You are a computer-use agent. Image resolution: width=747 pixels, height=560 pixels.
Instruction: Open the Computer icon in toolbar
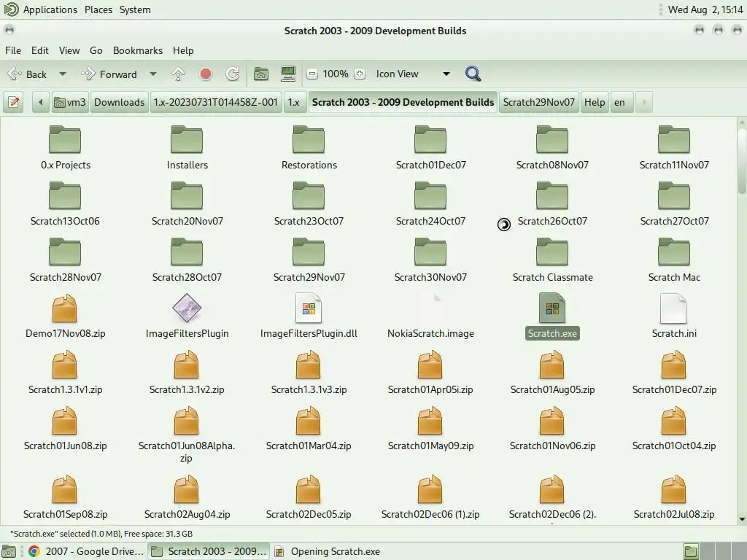[288, 74]
